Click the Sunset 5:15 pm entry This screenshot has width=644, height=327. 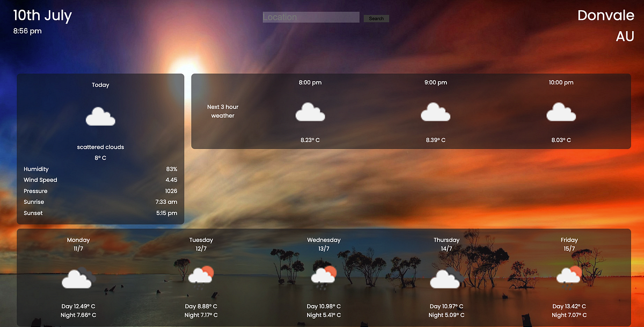[x=100, y=213]
